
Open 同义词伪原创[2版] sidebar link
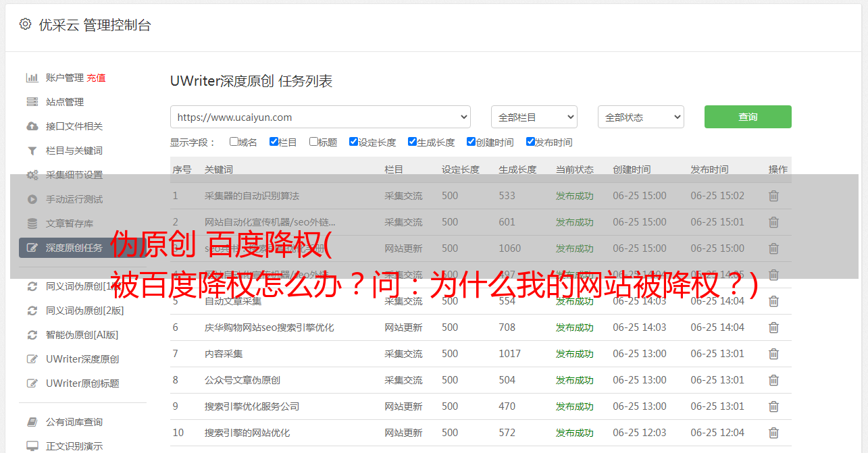pos(85,311)
